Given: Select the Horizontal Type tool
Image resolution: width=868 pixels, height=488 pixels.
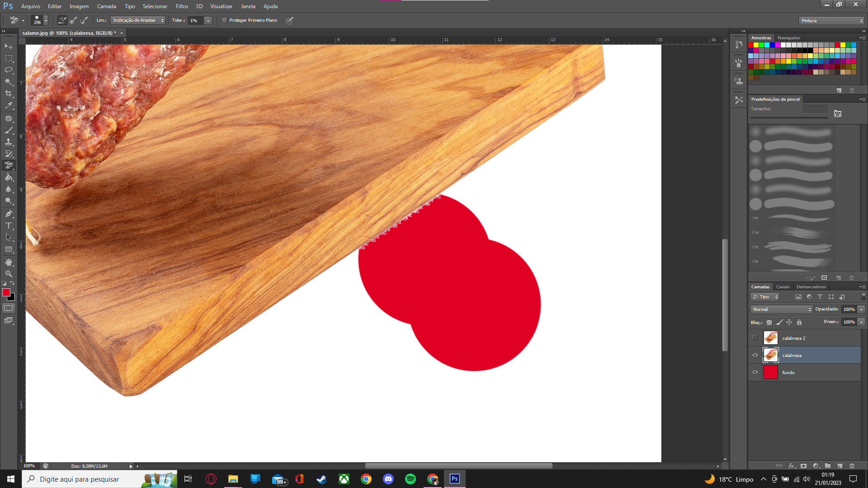Looking at the screenshot, I should 9,225.
